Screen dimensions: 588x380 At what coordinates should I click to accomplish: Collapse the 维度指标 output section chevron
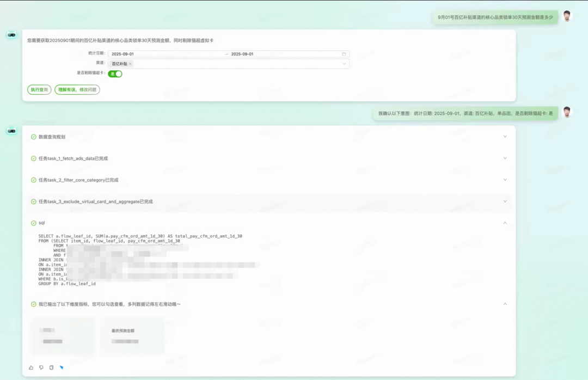505,304
